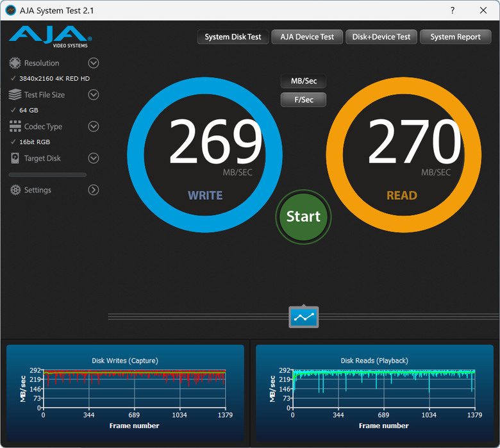Click the Disk Writes (Capture) title

125,361
